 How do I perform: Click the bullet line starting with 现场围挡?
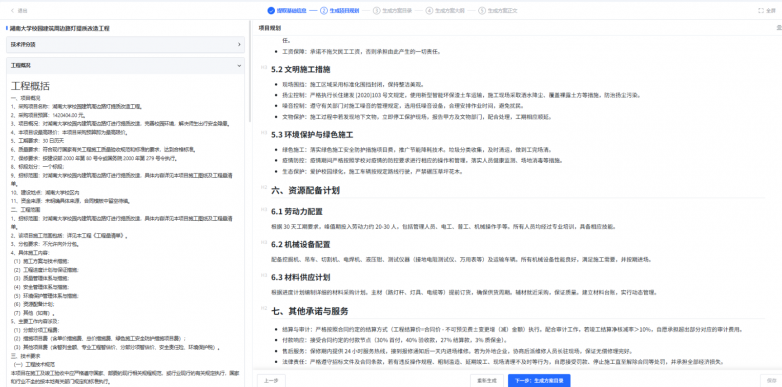click(354, 84)
